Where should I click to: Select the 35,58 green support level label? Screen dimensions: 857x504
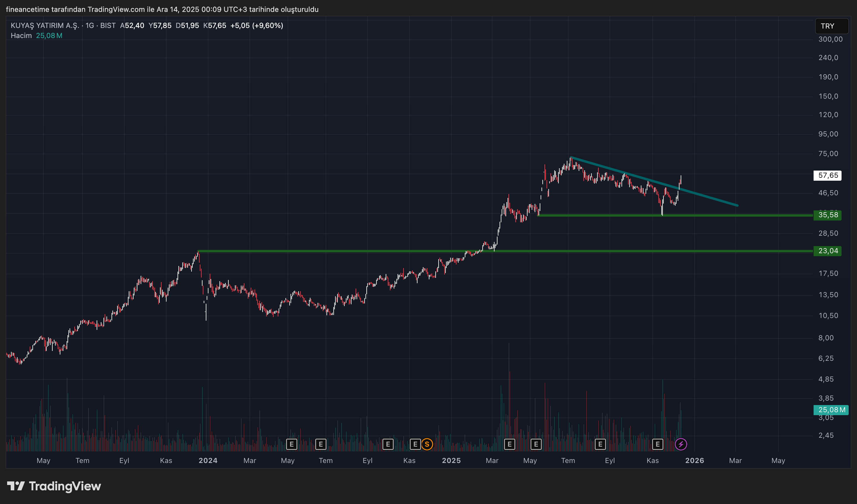[x=828, y=215]
